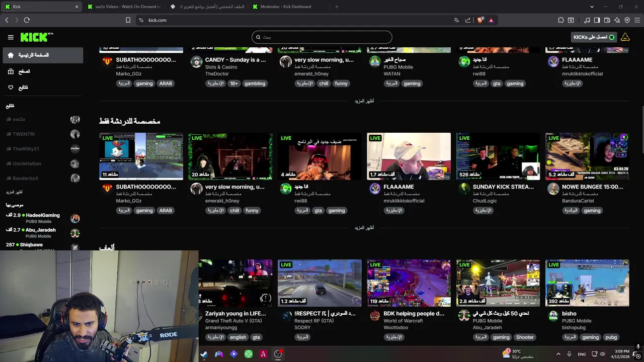This screenshot has height=362, width=644.
Task: Click the Shooter tag under Abu_Jaradeh stream
Action: point(525,337)
